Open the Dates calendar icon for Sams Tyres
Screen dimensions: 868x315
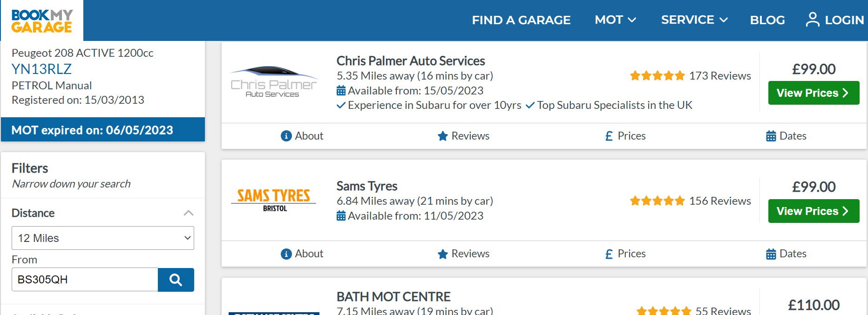[x=771, y=254]
